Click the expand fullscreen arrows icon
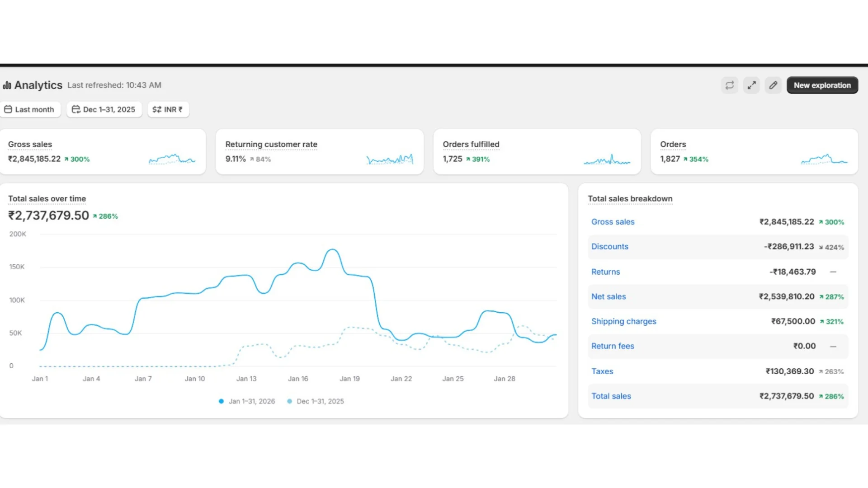868x488 pixels. 751,85
